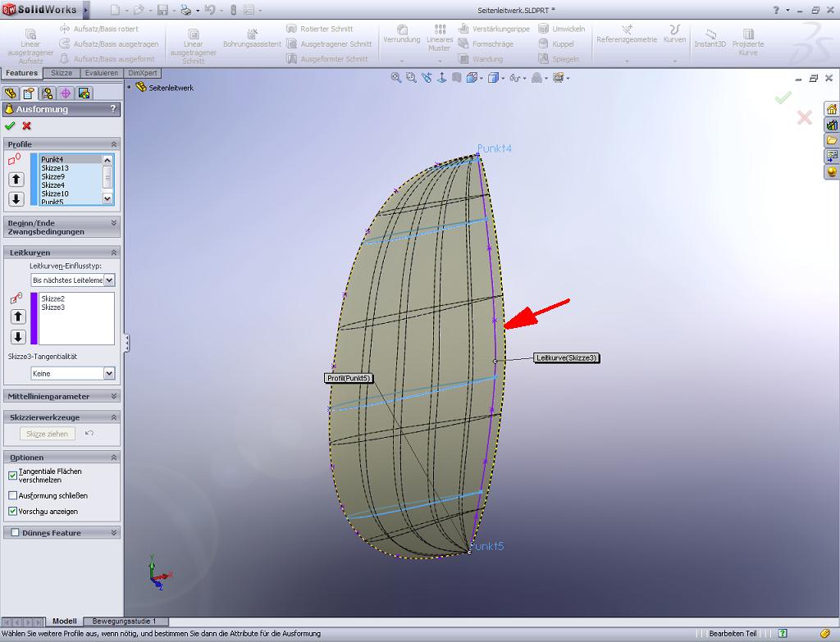Expand the Mittellinienparameter section
The width and height of the screenshot is (840, 642).
[x=113, y=396]
